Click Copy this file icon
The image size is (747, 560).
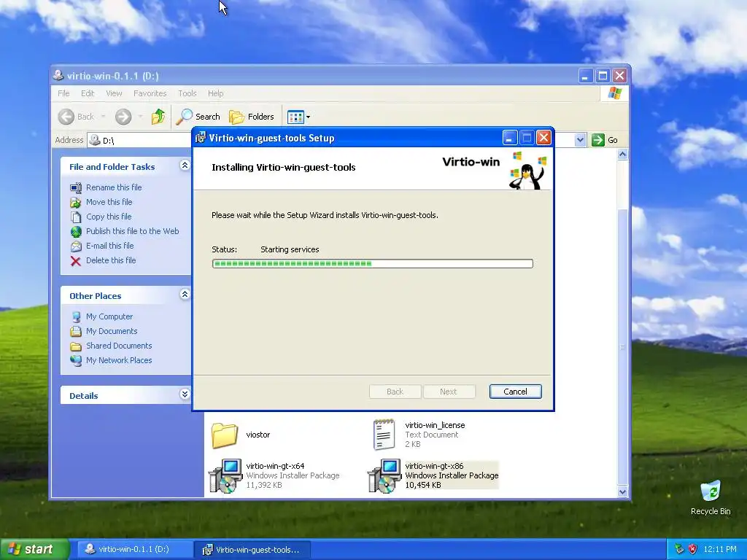76,217
